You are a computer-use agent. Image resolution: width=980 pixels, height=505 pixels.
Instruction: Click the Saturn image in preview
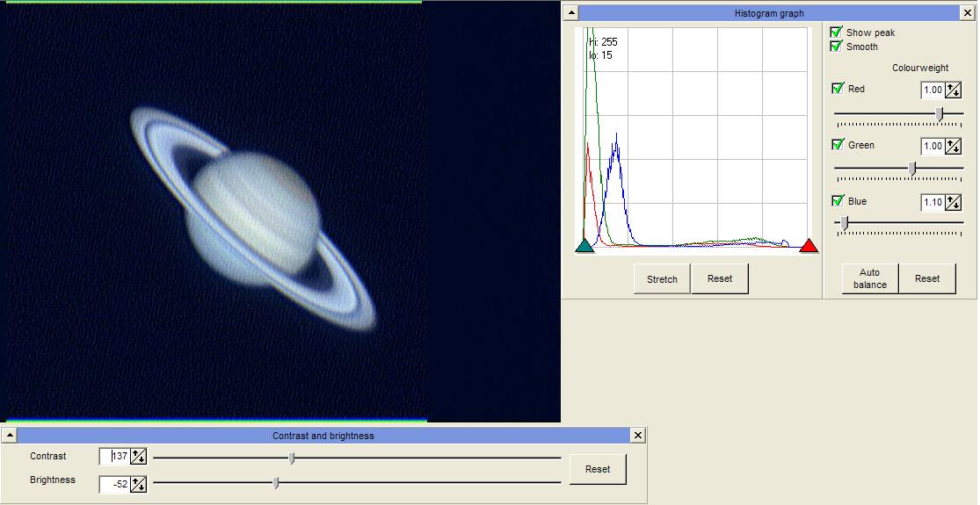pyautogui.click(x=253, y=219)
